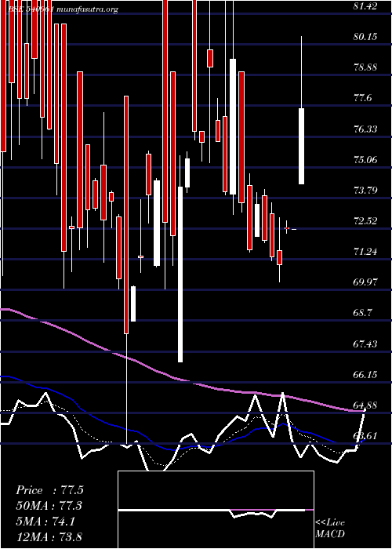392x549 pixels.
Task: Click the 63.61 price label
Action: (x=365, y=436)
